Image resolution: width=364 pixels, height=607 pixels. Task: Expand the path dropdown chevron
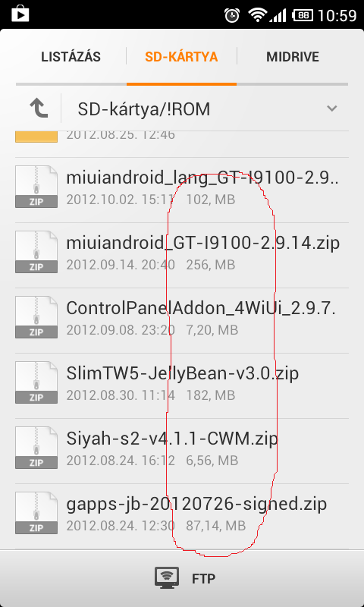(x=332, y=109)
